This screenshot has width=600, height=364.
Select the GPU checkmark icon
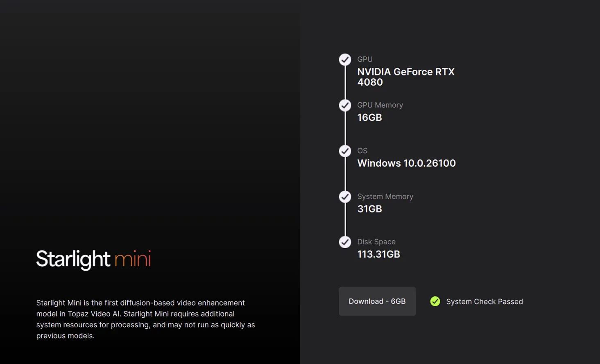(x=345, y=60)
